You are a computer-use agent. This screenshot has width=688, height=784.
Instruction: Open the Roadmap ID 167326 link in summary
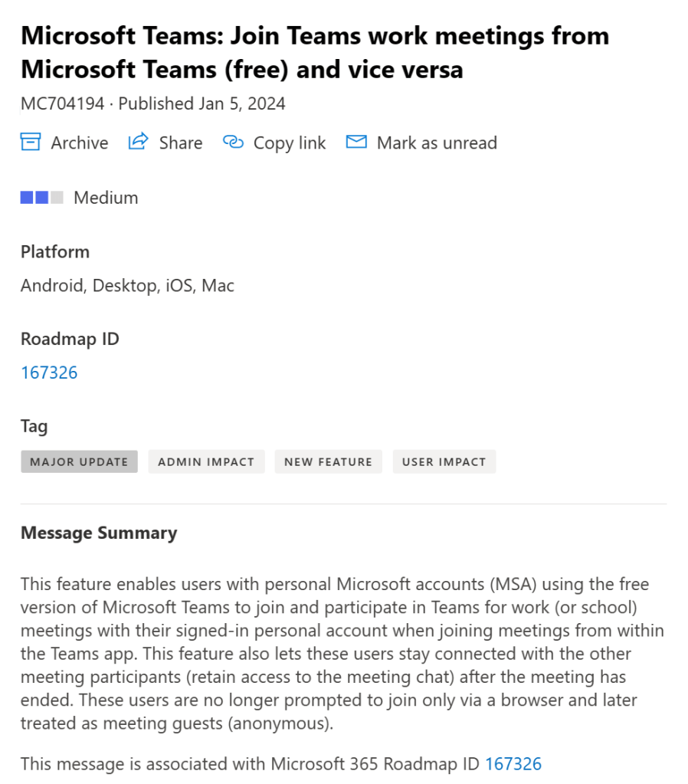click(513, 763)
